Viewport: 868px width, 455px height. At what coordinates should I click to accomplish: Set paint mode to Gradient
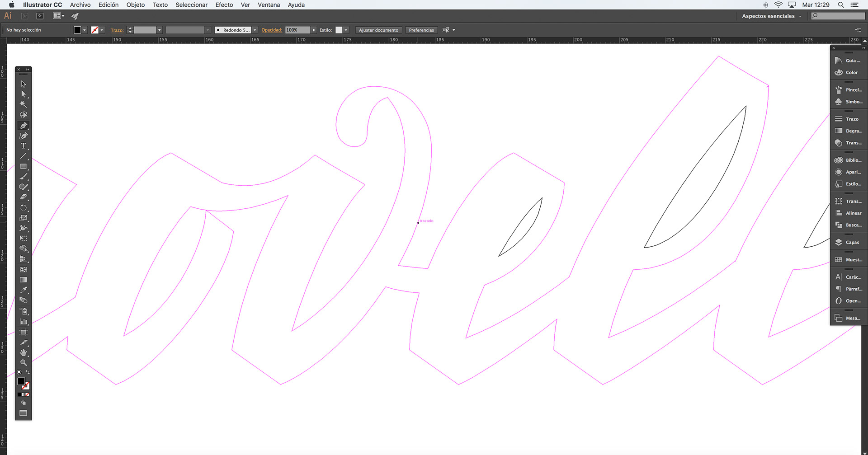tap(24, 394)
